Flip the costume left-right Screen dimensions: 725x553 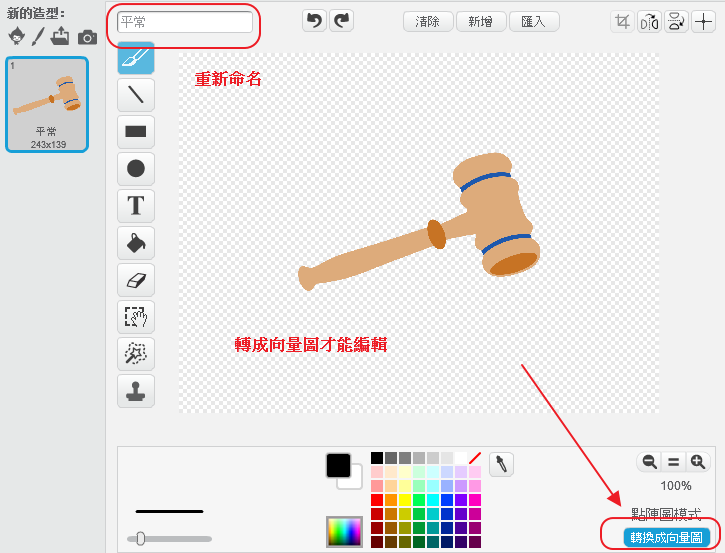(650, 21)
